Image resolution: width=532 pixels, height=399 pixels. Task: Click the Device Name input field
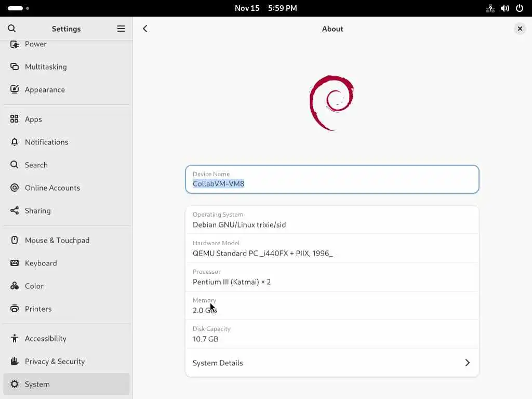(x=332, y=179)
